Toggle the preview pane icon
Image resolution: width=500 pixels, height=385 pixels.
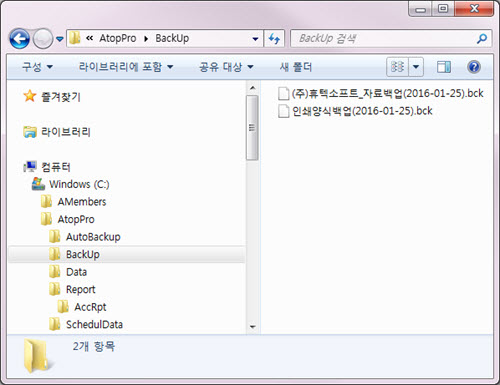444,67
